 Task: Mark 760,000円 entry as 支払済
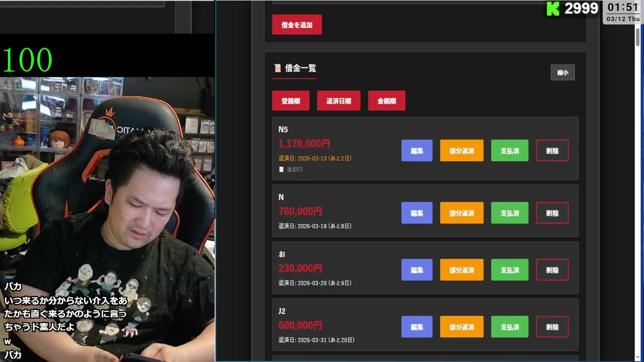click(x=510, y=213)
